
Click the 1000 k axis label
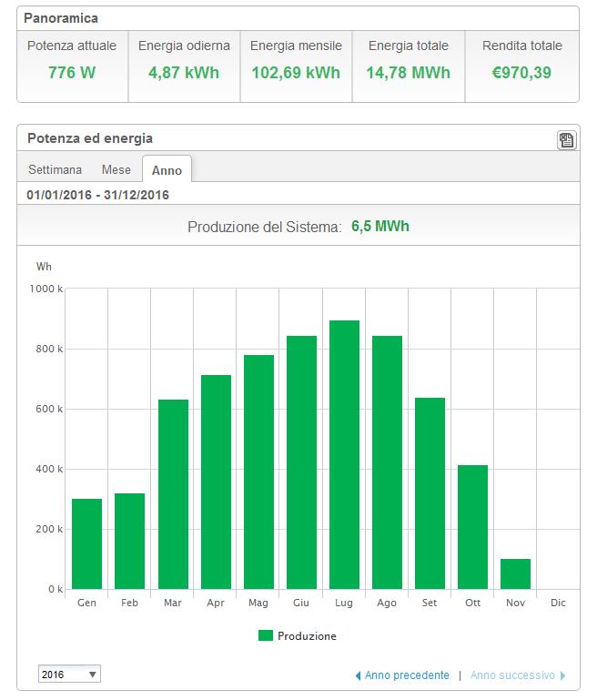click(x=46, y=289)
